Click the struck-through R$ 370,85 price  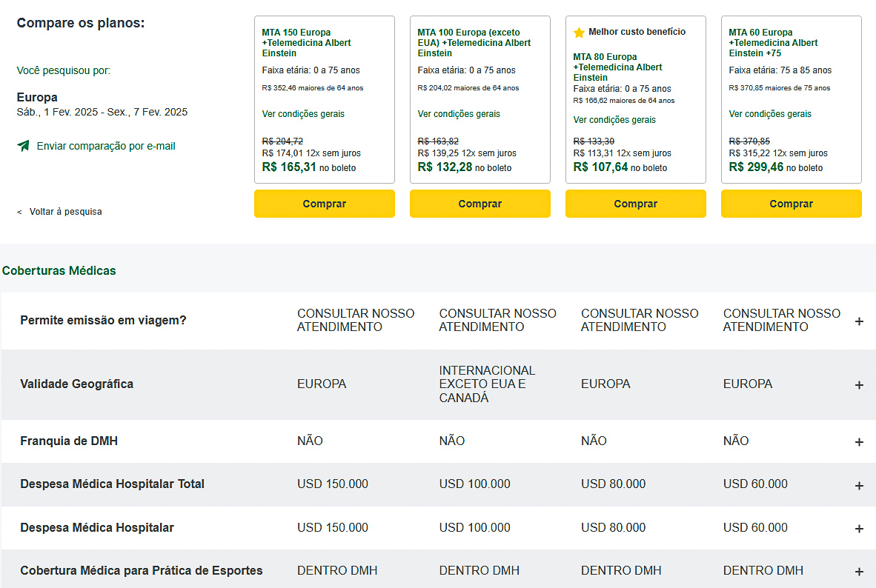[x=749, y=141]
